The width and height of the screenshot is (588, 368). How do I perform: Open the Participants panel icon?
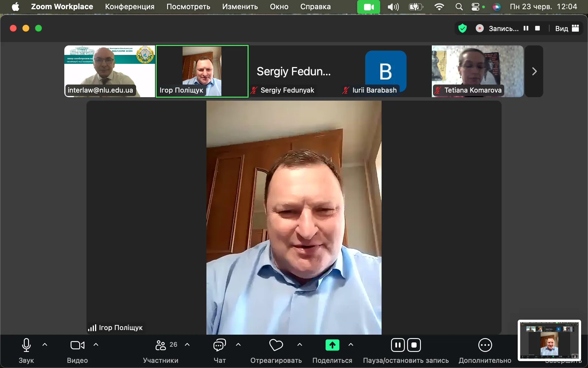coord(161,345)
